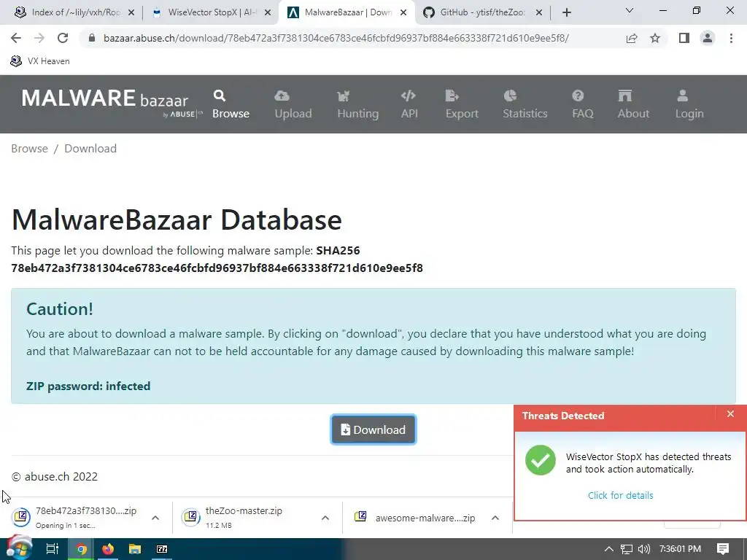Click the address bar URL

336,38
